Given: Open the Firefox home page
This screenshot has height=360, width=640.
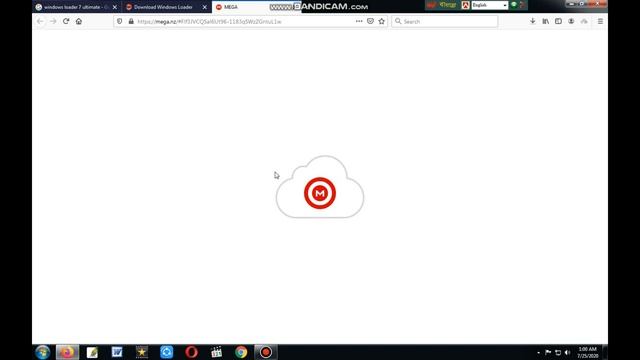Looking at the screenshot, I should 79,21.
